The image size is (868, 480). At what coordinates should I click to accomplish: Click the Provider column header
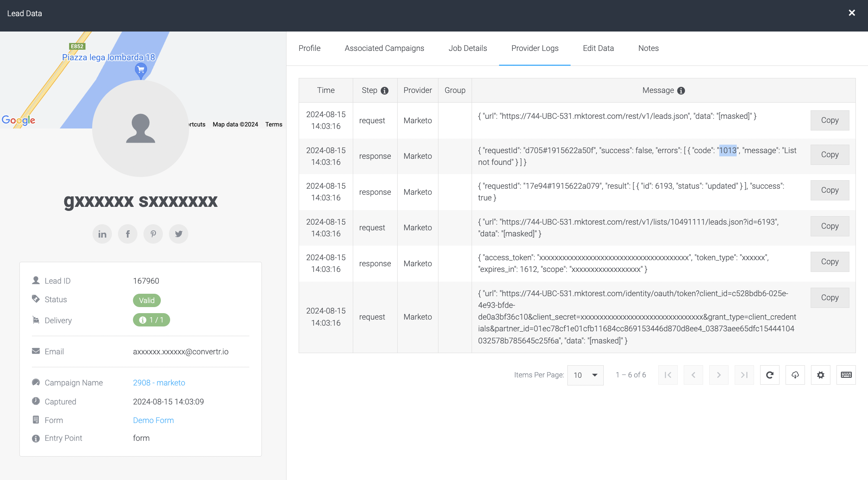point(417,90)
